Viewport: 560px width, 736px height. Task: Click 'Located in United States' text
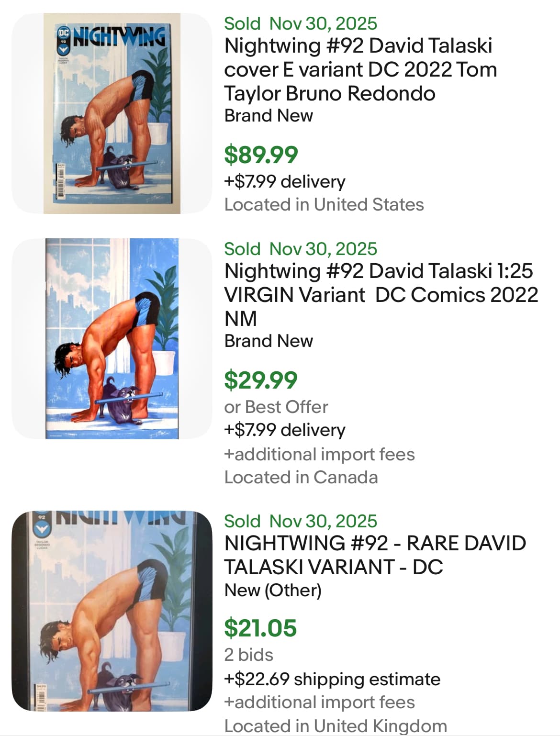(324, 205)
